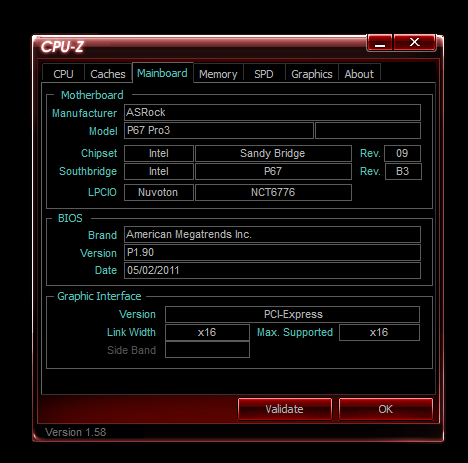Click the Link Width value x16
The height and width of the screenshot is (463, 468).
[x=207, y=332]
